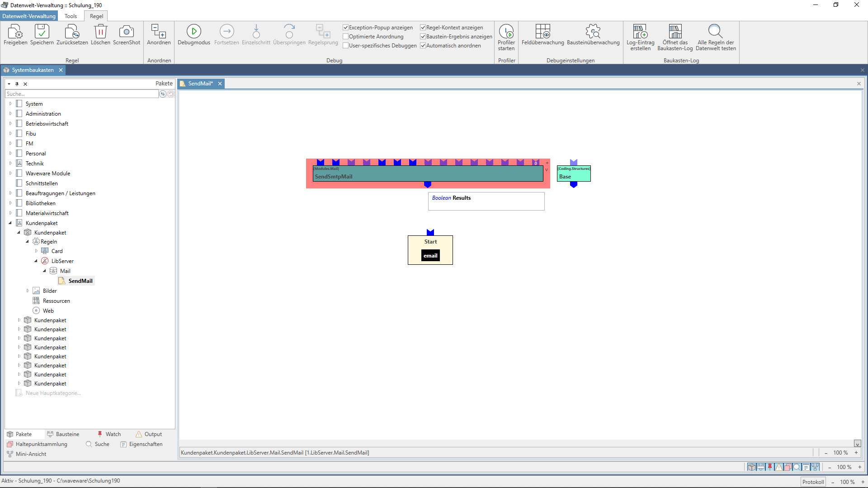Click Alle Regeln der Datenwelt testen
This screenshot has width=868, height=488.
(715, 32)
